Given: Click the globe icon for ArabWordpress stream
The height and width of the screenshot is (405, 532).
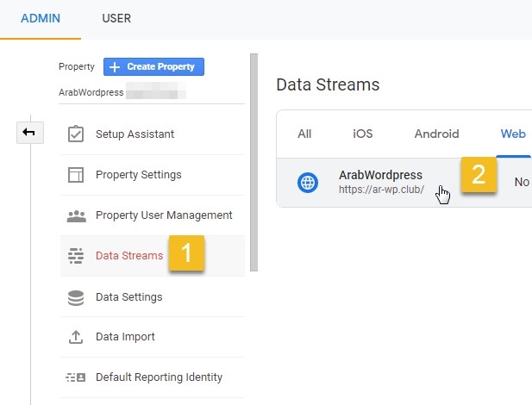Looking at the screenshot, I should [308, 182].
